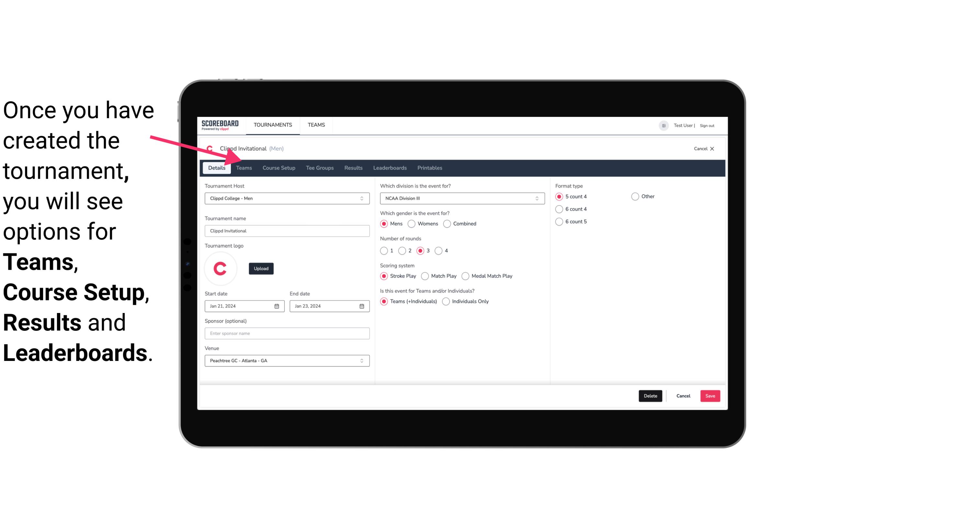980x527 pixels.
Task: Click the Delete tournament button
Action: (x=650, y=396)
